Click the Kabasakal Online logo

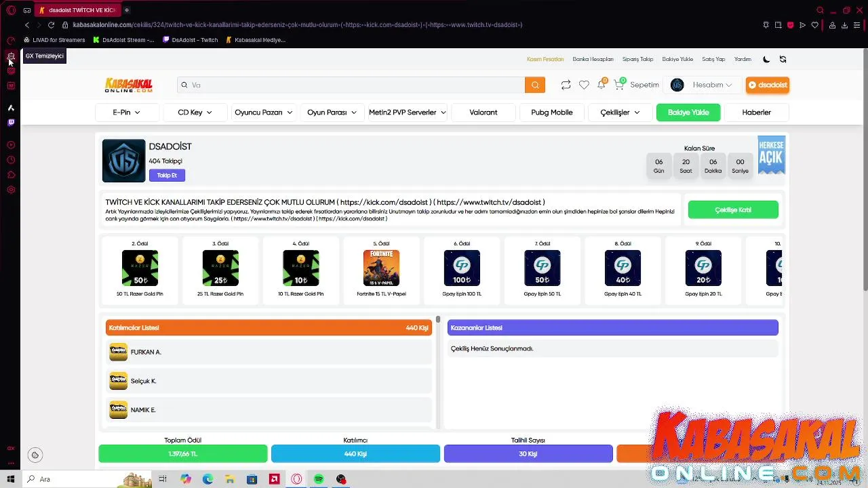(x=129, y=85)
